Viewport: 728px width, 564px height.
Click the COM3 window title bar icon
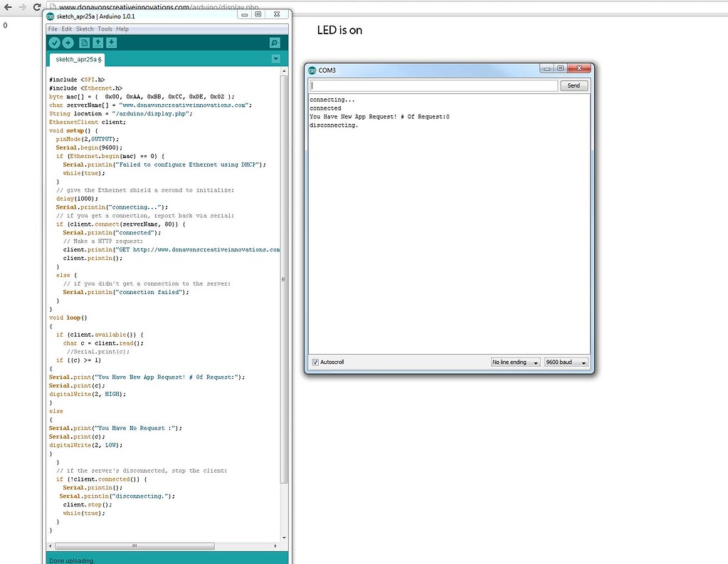(312, 70)
